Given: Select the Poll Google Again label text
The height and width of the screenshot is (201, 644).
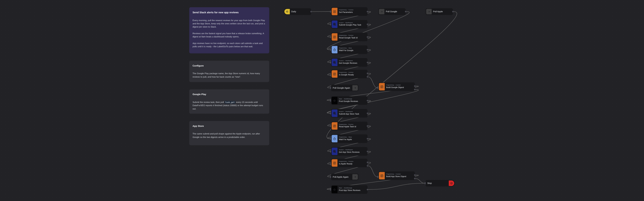Looking at the screenshot, I should (341, 88).
